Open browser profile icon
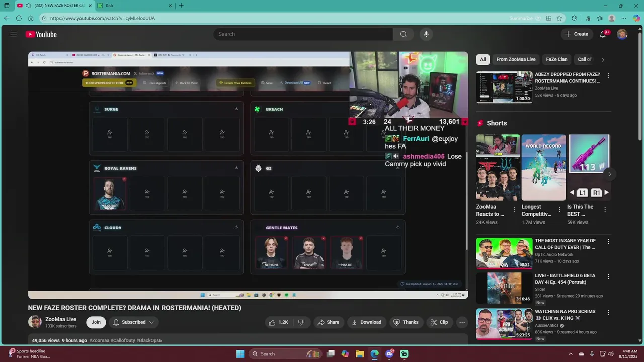The image size is (644, 362). (x=612, y=18)
